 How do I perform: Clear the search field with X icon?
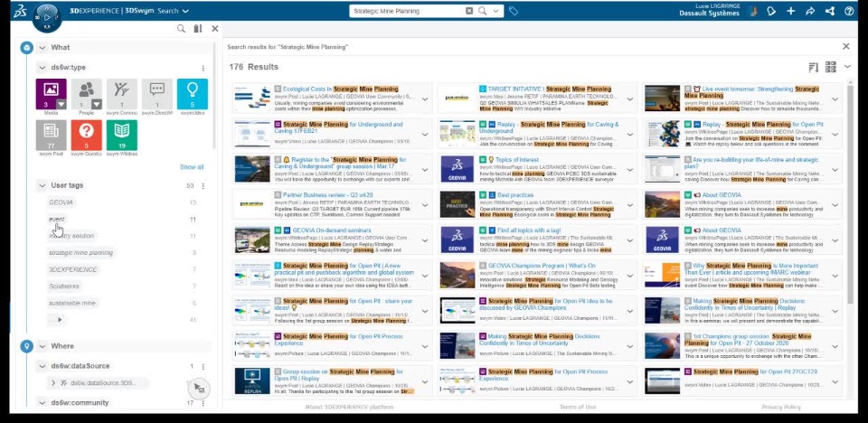pyautogui.click(x=469, y=11)
